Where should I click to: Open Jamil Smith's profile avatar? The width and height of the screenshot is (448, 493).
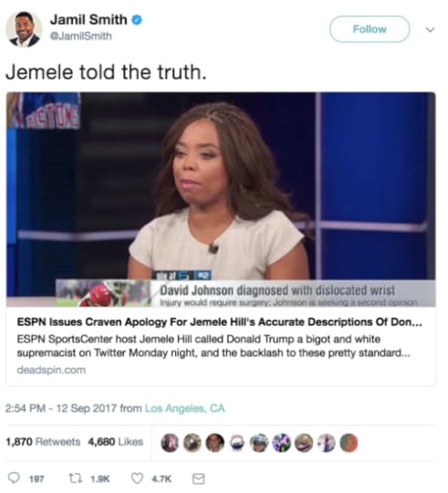[x=24, y=29]
